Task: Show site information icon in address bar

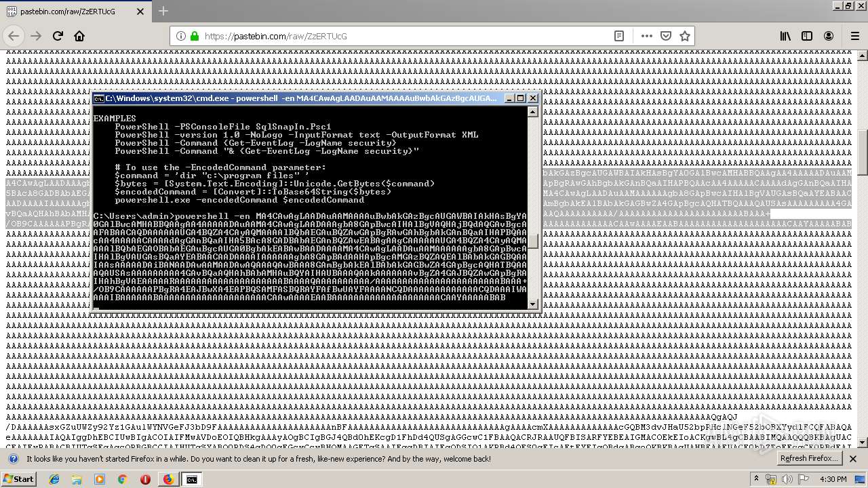Action: click(181, 37)
